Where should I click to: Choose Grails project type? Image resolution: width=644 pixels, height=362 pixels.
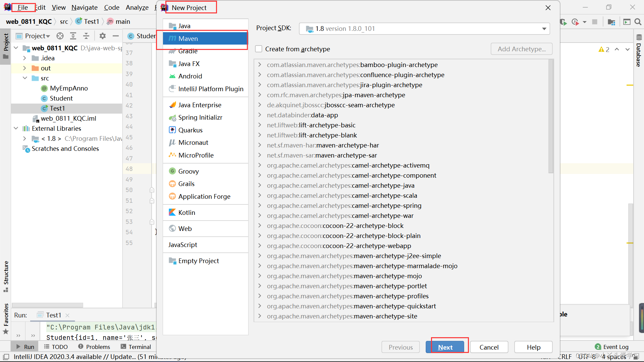[x=205, y=184]
